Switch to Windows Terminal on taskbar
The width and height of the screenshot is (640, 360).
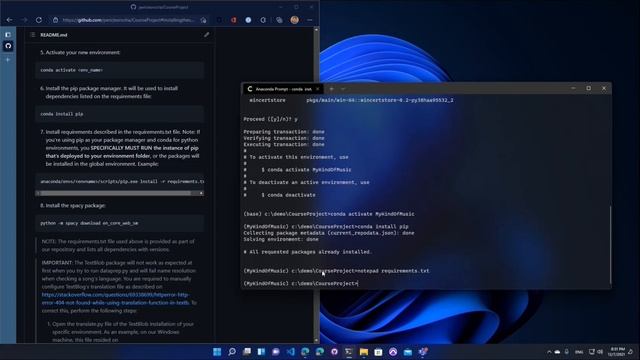click(x=349, y=352)
